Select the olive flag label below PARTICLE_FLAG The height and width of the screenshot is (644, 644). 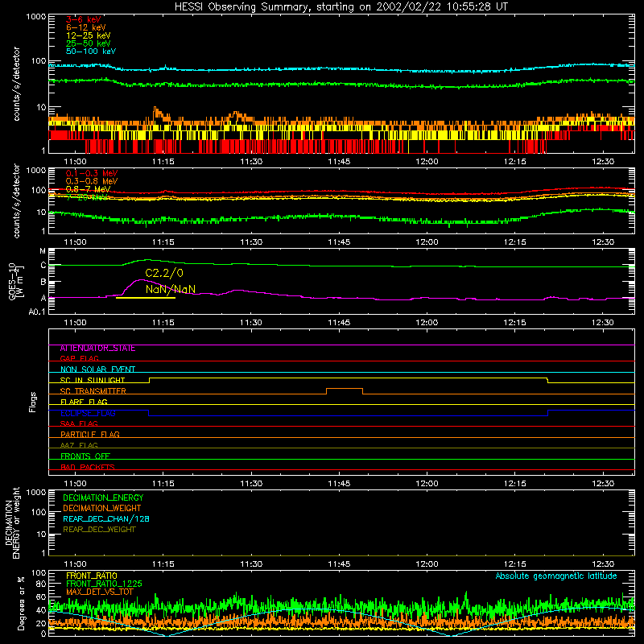point(79,445)
